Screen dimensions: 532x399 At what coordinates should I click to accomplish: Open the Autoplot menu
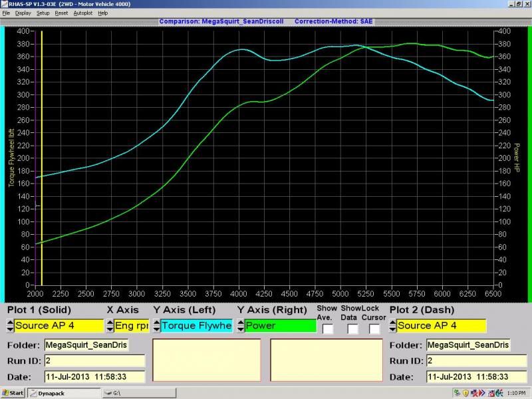point(83,13)
